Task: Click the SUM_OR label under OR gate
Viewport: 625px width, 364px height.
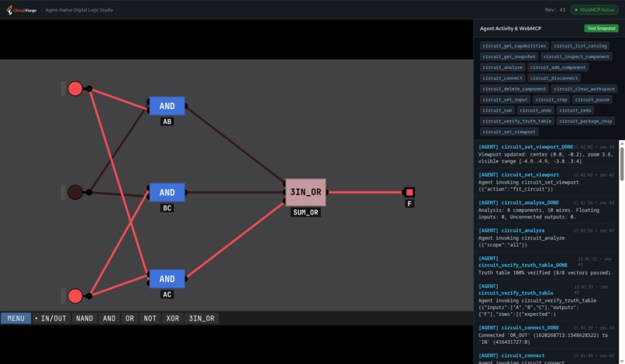Action: click(306, 213)
